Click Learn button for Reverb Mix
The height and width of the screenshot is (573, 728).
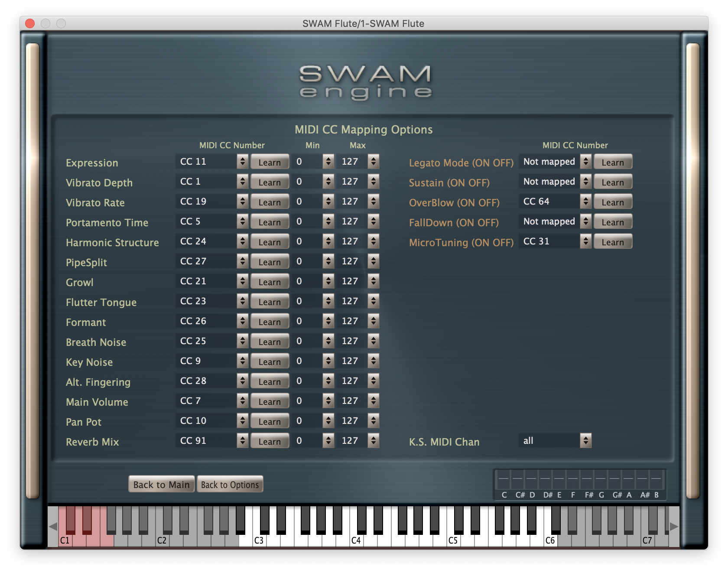(270, 441)
